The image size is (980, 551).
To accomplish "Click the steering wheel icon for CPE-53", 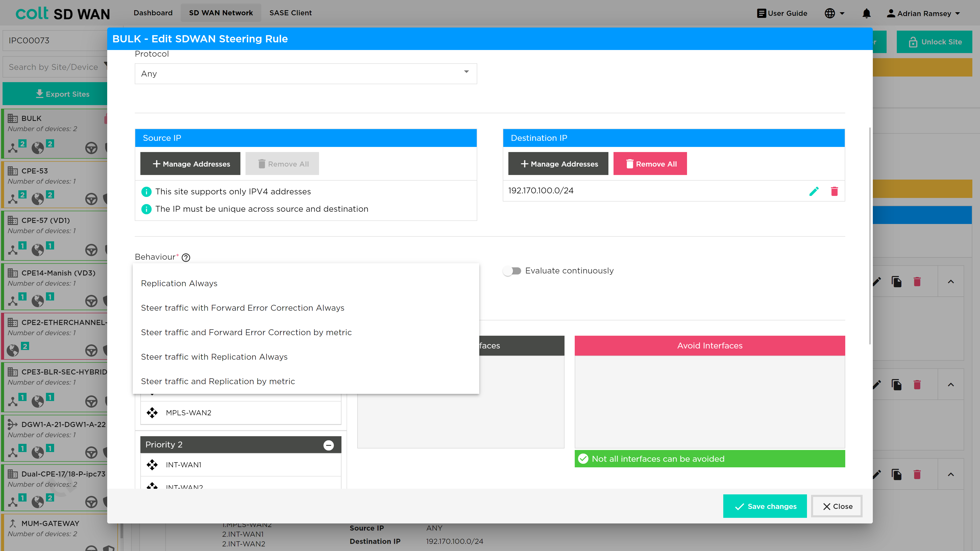I will pos(91,199).
